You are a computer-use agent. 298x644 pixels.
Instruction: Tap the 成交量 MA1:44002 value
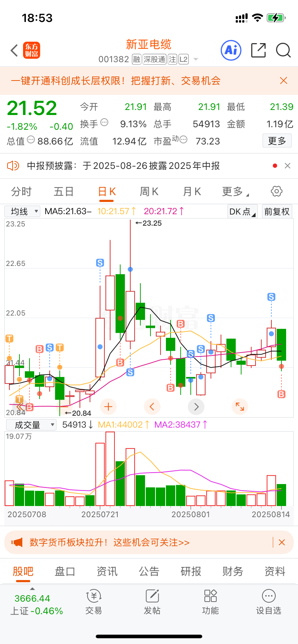tap(124, 425)
